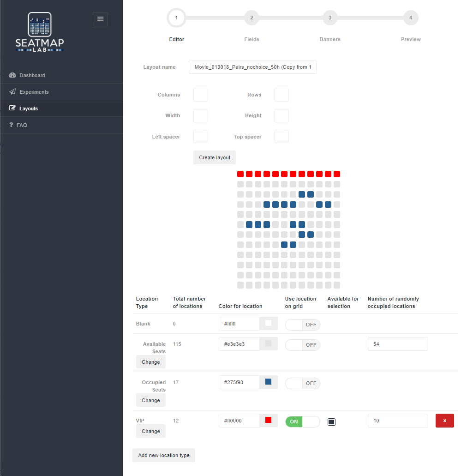Viewport: 467px width, 476px height.
Task: Delete the VIP location type
Action: [x=444, y=421]
